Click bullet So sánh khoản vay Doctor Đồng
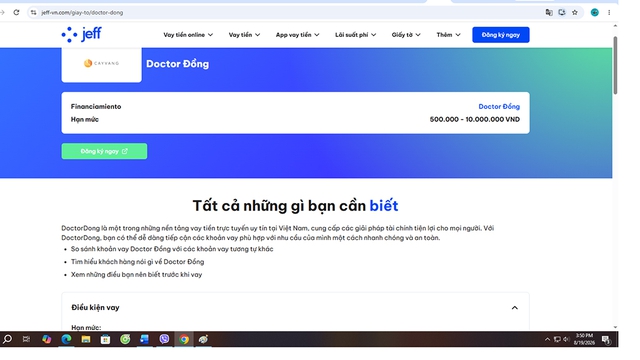 172,249
